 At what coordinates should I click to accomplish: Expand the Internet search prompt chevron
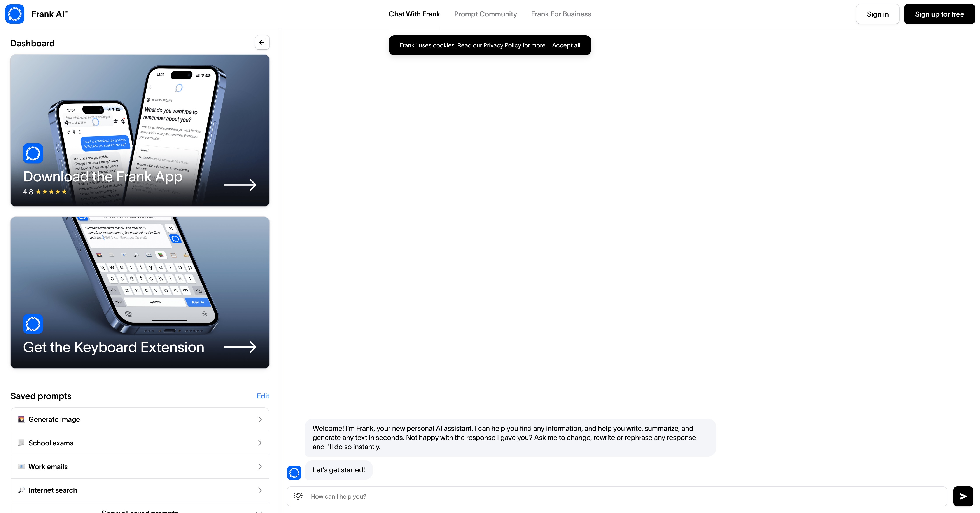tap(260, 490)
